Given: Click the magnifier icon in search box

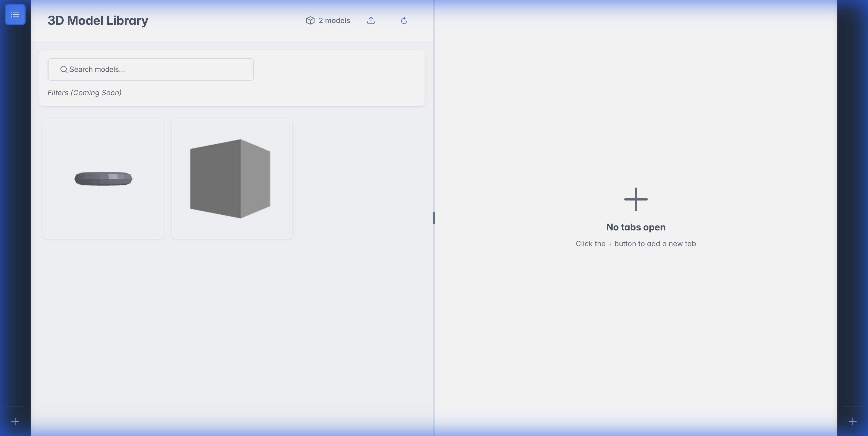Looking at the screenshot, I should click(x=64, y=70).
